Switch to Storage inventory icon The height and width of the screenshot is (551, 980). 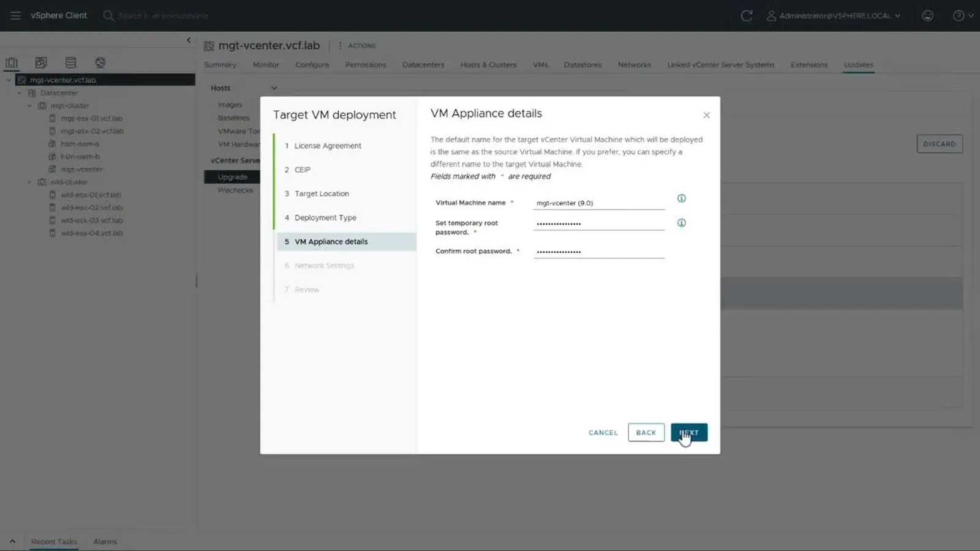coord(70,62)
